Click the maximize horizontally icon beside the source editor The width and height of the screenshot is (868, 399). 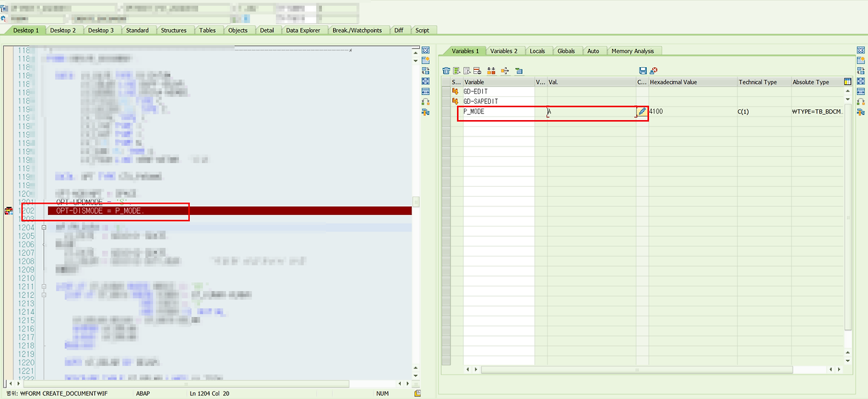click(x=426, y=91)
